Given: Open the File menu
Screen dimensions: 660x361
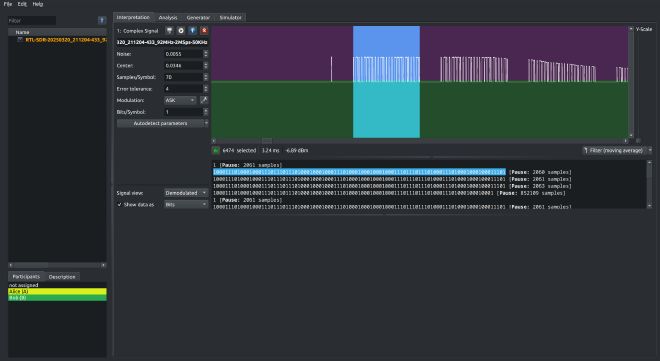Looking at the screenshot, I should click(x=8, y=4).
